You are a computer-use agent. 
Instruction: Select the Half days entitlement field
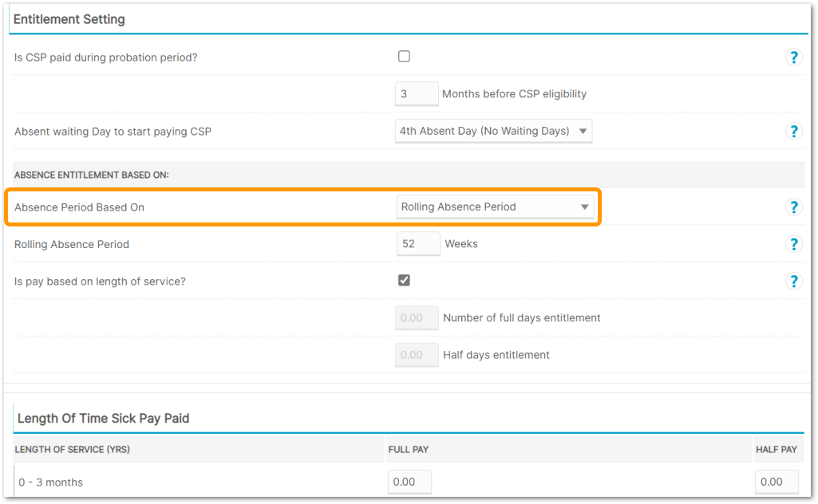[x=417, y=355]
